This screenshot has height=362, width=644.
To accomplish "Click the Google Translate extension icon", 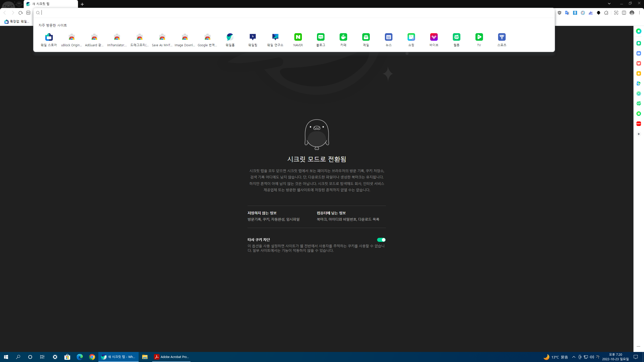I will [567, 13].
